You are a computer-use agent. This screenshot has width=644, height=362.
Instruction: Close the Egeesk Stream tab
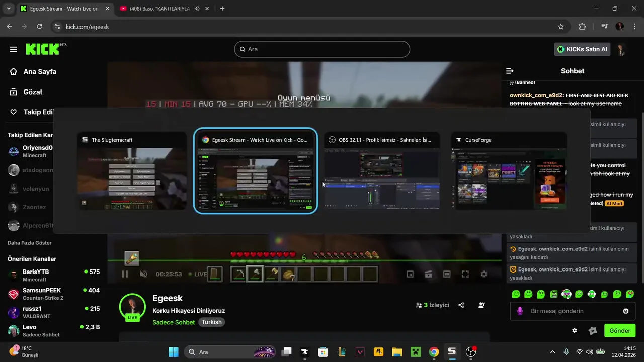tap(107, 9)
